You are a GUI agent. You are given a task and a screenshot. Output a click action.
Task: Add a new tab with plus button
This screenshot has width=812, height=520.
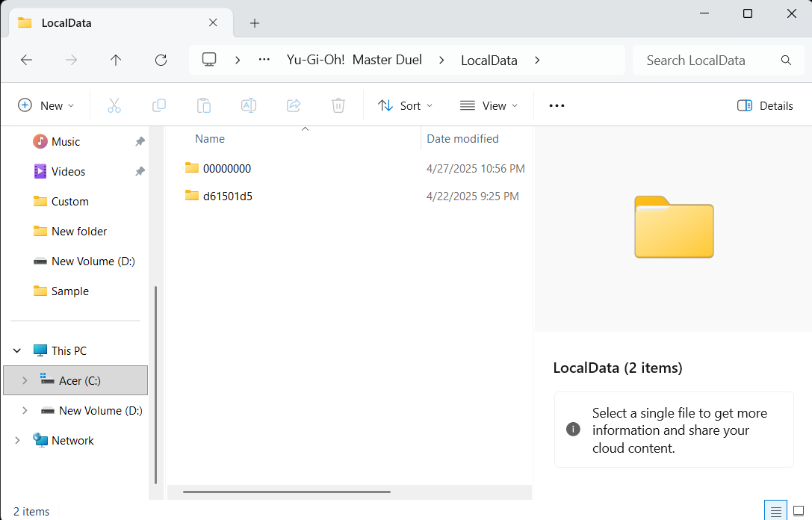coord(254,23)
